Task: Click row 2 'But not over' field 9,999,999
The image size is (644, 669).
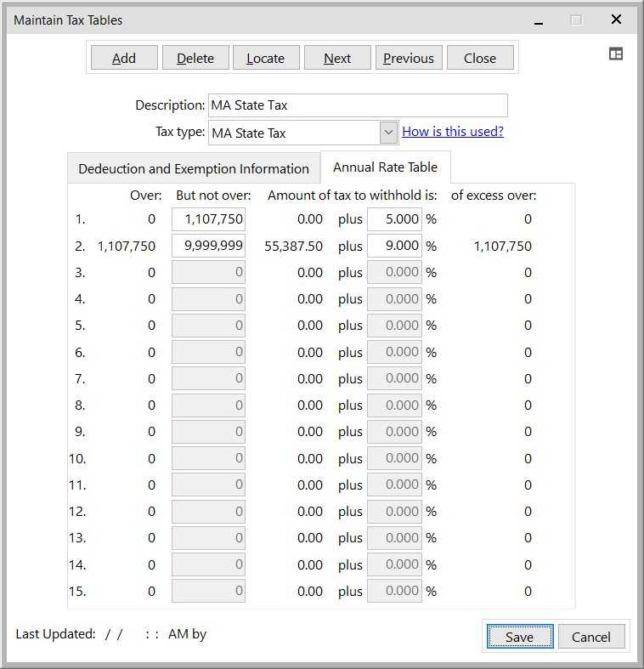Action: click(209, 247)
